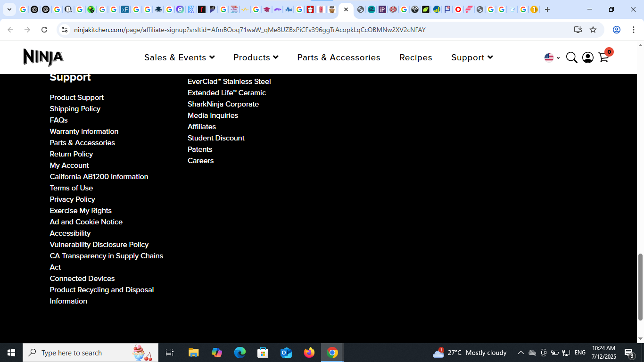This screenshot has width=644, height=362.
Task: Open File Explorer from the taskbar
Action: 194,353
